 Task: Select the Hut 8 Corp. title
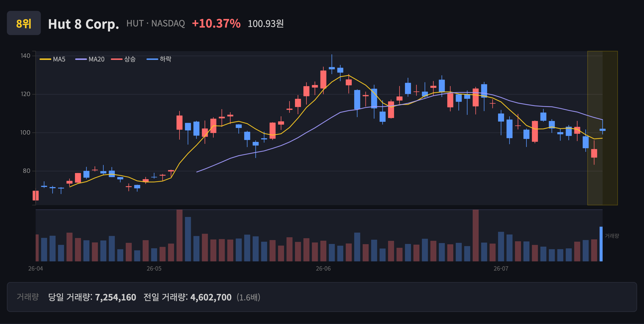click(x=84, y=24)
